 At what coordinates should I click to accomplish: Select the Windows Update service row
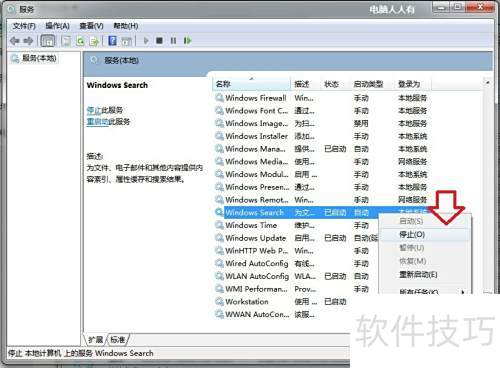[297, 238]
